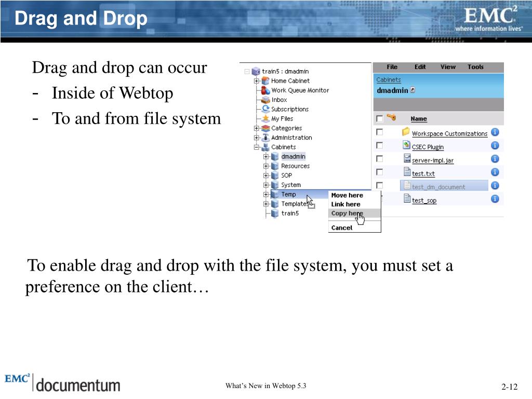Open the server-impl.jar link
The width and height of the screenshot is (532, 399).
click(x=433, y=160)
